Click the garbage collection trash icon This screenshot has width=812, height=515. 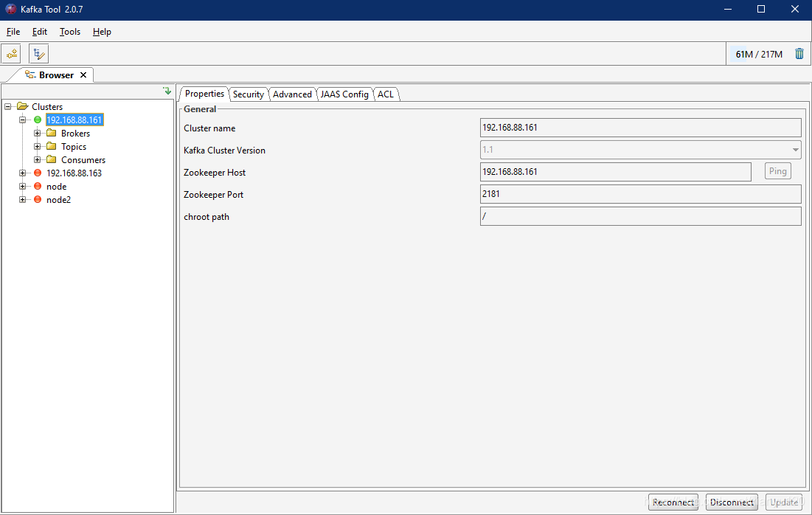799,54
